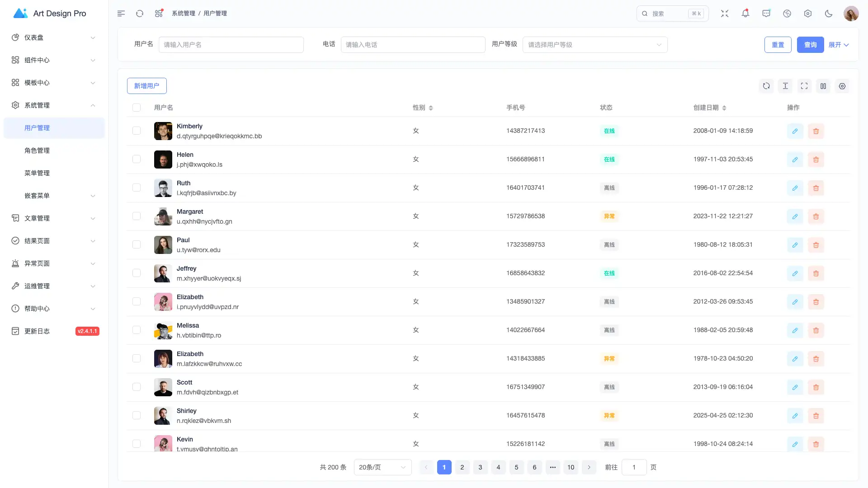Screen dimensions: 868x488
Task: Click the delete icon for Helen's row
Action: 816,160
